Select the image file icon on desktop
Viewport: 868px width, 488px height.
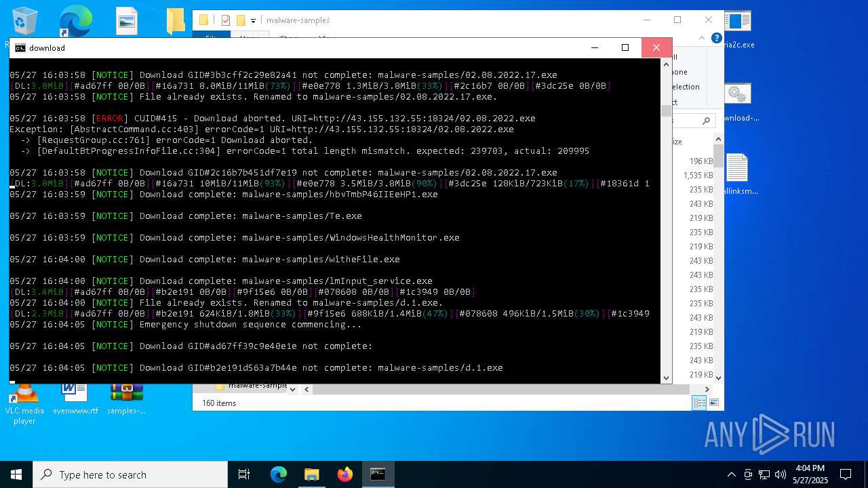pyautogui.click(x=127, y=21)
